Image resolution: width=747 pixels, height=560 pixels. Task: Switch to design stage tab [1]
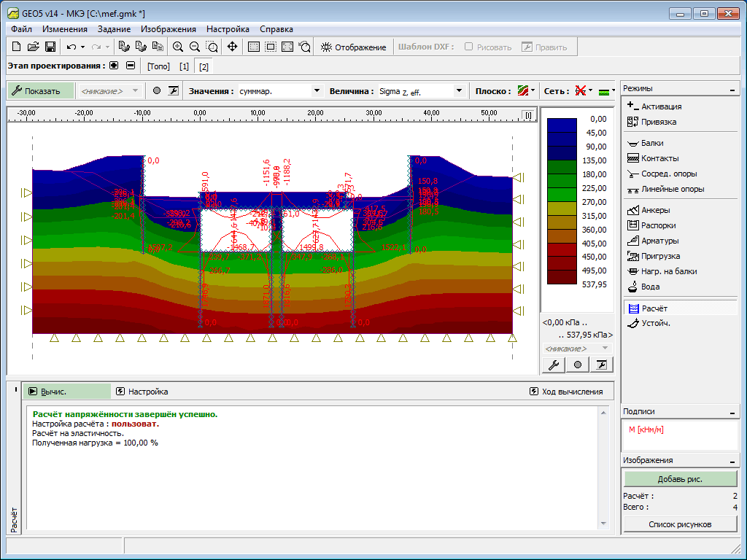pyautogui.click(x=184, y=66)
